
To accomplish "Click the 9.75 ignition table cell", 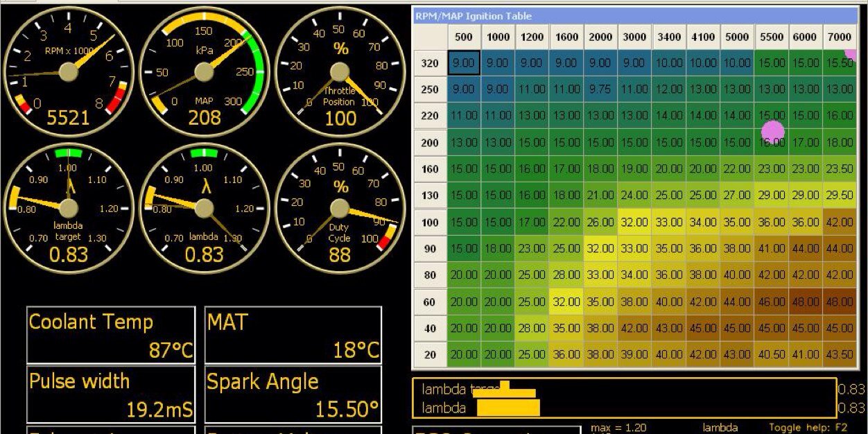I will pos(600,89).
